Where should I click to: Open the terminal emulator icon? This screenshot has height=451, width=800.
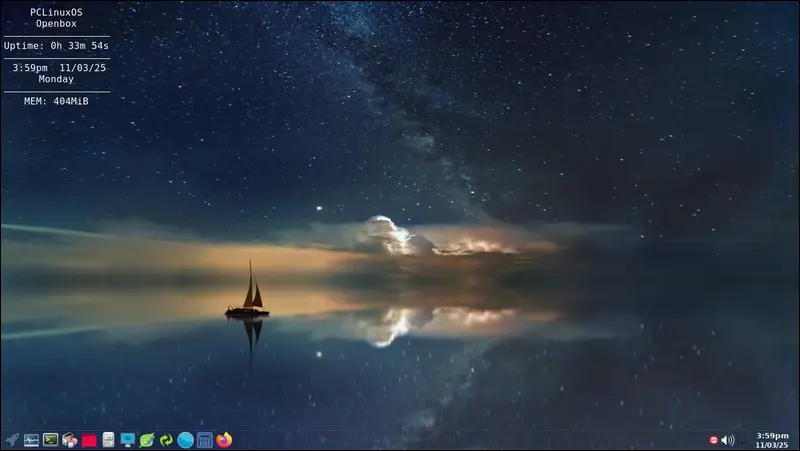[x=51, y=439]
